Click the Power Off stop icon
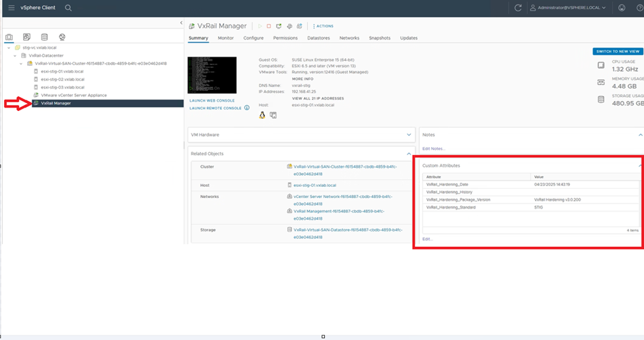Viewport: 644px width, 340px height. point(269,26)
